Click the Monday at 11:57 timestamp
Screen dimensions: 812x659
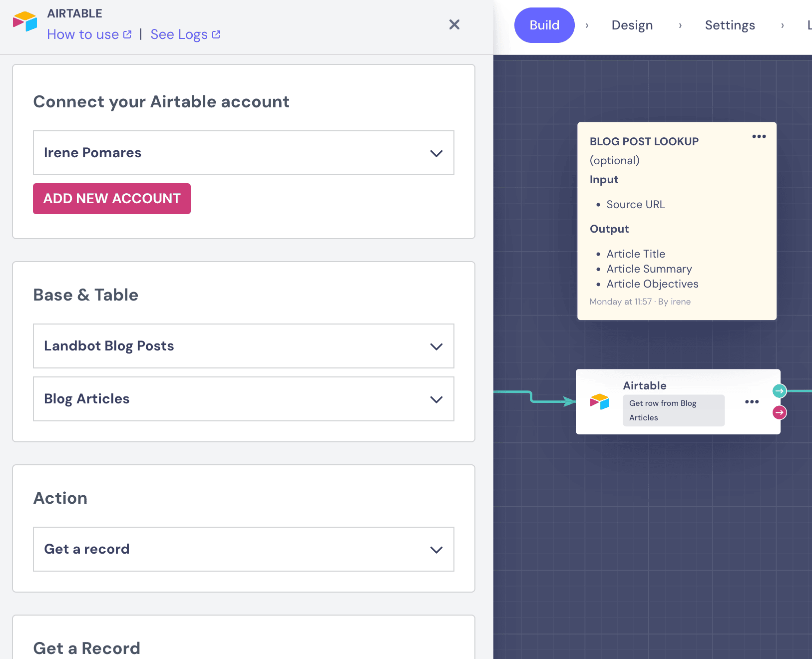click(620, 302)
